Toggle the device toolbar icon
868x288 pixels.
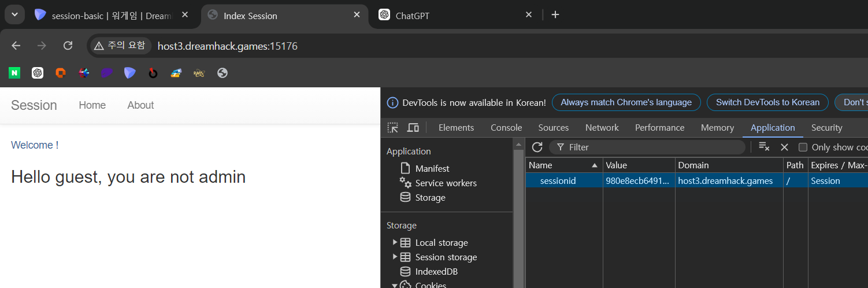coord(413,128)
